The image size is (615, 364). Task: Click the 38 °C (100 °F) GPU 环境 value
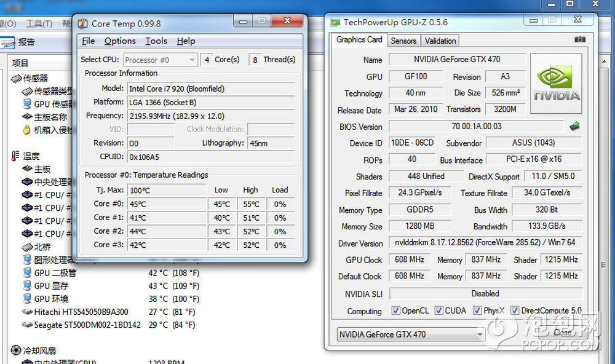(x=174, y=299)
